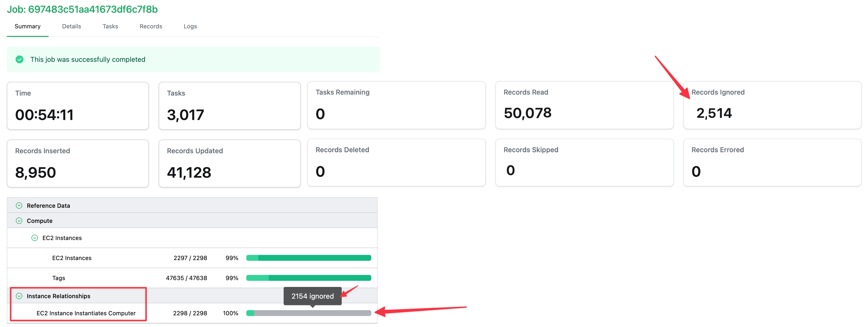Click the Tasks Remaining card
The image size is (868, 327).
(x=396, y=105)
